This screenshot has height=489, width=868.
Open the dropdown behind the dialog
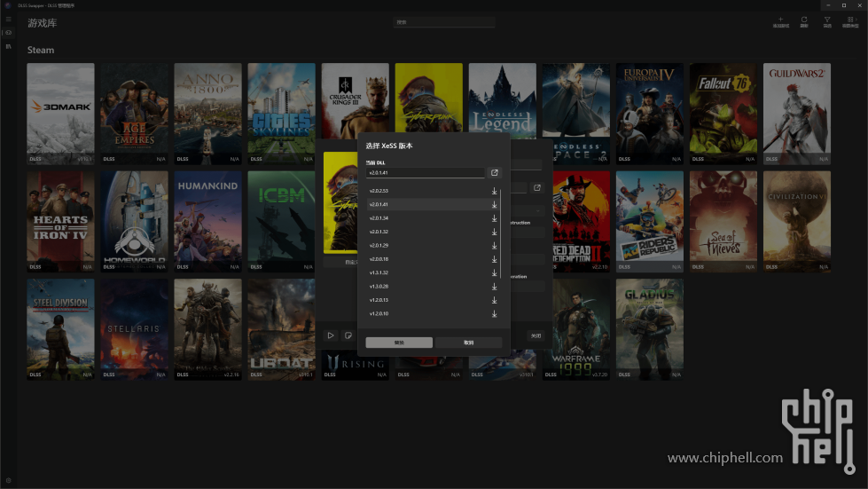pyautogui.click(x=528, y=211)
